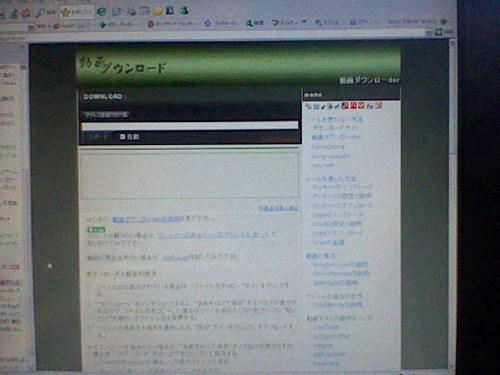Image resolution: width=500 pixels, height=375 pixels.
Task: Click the 移動 Go button beside address bar
Action: point(445,32)
